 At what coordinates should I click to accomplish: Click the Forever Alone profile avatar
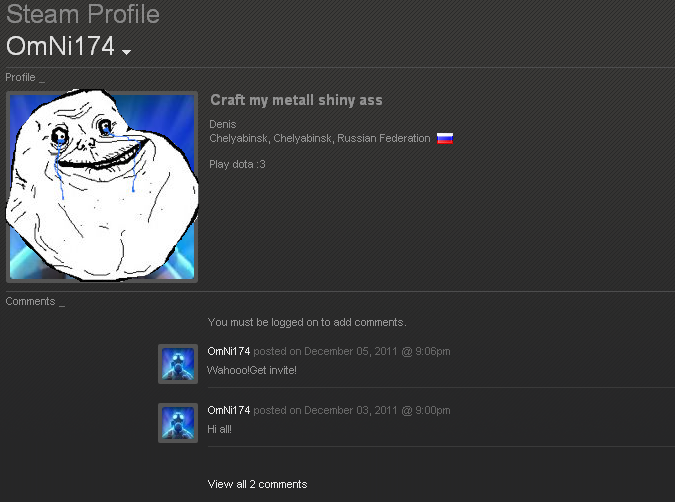(102, 186)
